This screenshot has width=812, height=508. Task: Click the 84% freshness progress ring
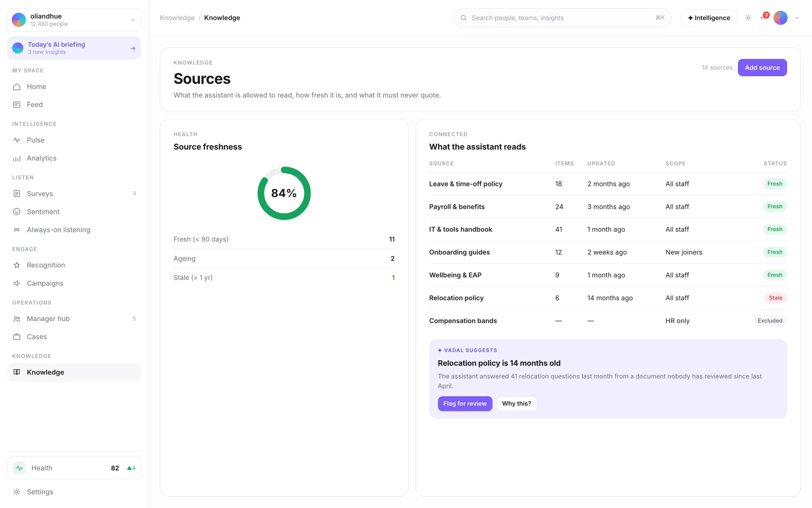coord(284,194)
